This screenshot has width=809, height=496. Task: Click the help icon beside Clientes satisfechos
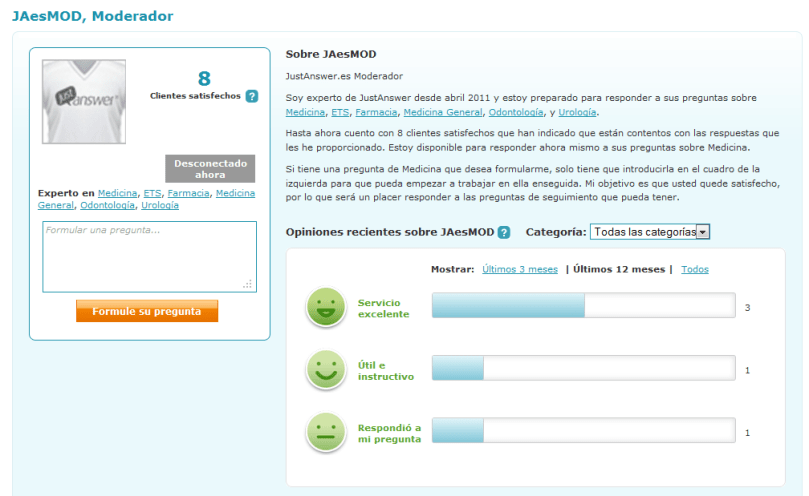(x=252, y=96)
